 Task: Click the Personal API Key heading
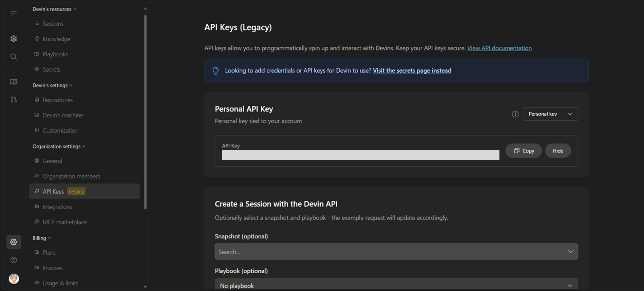coord(244,109)
